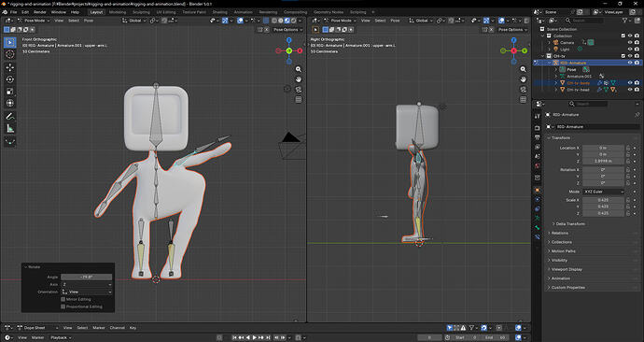644x342 pixels.
Task: Click the outliner filter funnel icon
Action: [624, 21]
